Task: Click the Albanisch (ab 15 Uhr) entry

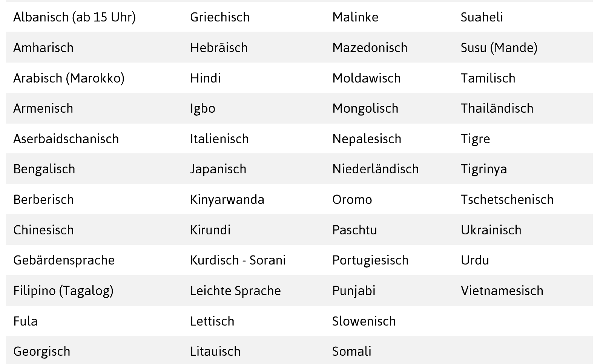Action: [74, 17]
